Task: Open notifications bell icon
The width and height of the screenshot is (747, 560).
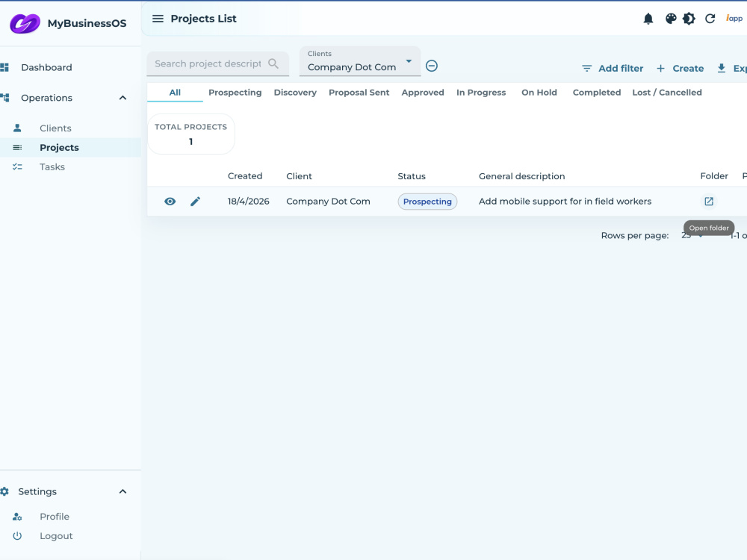Action: click(648, 19)
